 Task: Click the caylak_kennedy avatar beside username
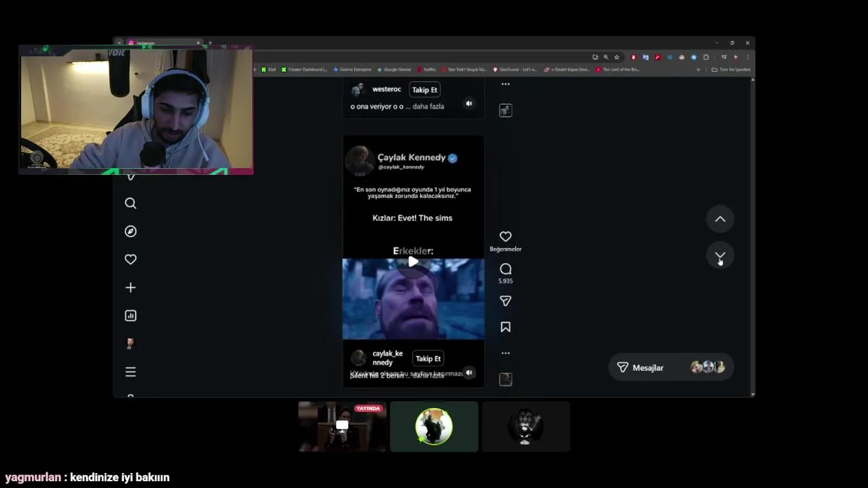[359, 358]
